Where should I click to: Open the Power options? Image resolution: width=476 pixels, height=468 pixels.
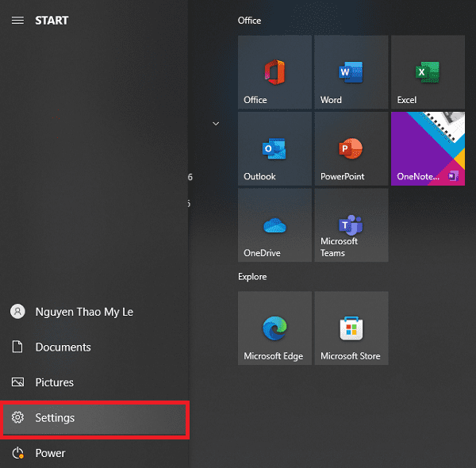[94, 453]
